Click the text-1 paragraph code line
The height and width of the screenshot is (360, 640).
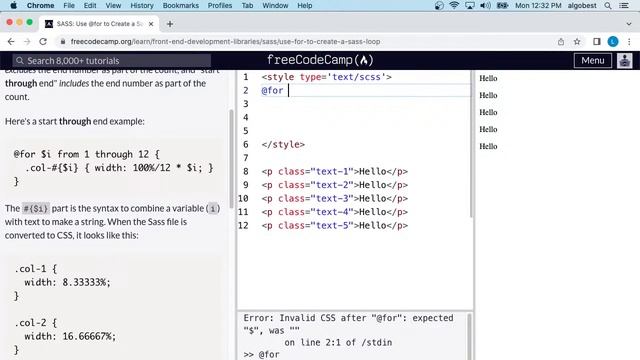pyautogui.click(x=334, y=171)
